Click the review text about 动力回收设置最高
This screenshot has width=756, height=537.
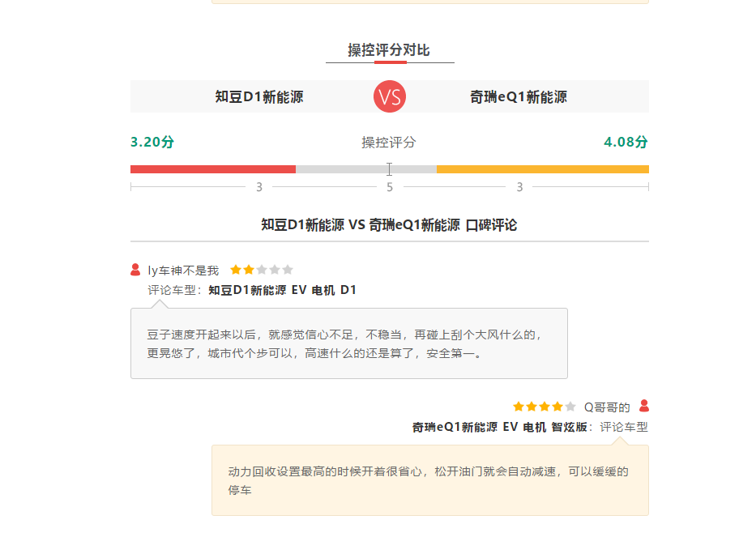(x=428, y=480)
